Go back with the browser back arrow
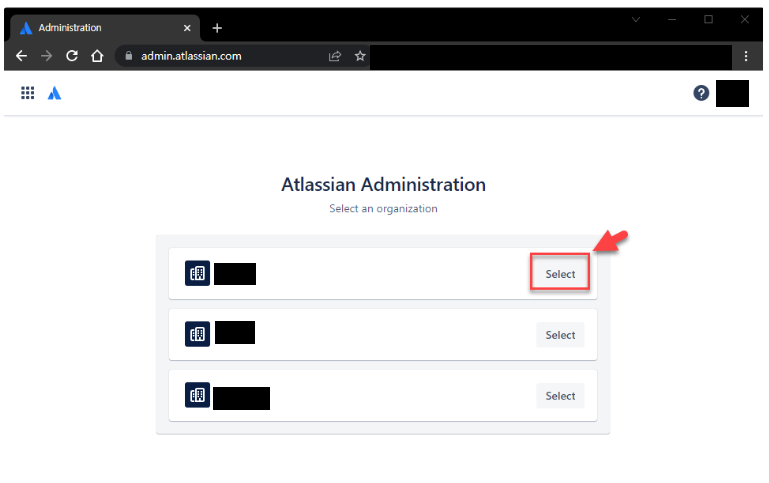Viewport: 769px width, 483px height. (x=21, y=56)
